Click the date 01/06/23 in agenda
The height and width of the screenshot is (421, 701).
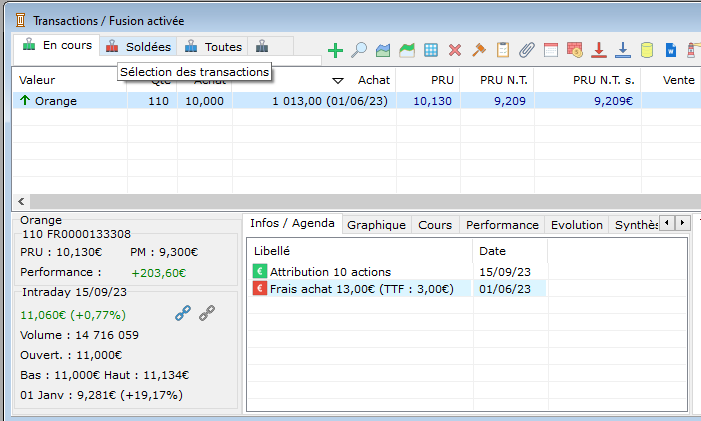tap(505, 288)
